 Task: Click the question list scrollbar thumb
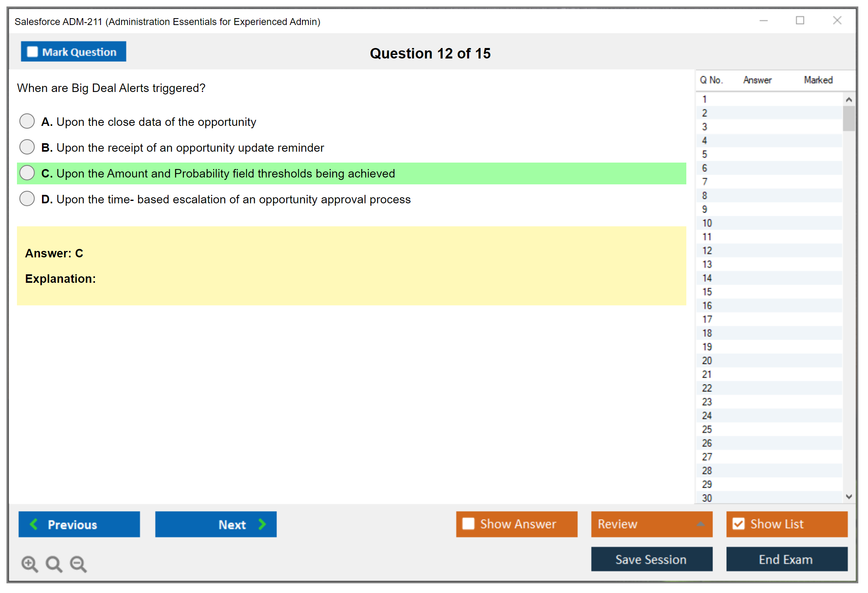click(849, 118)
